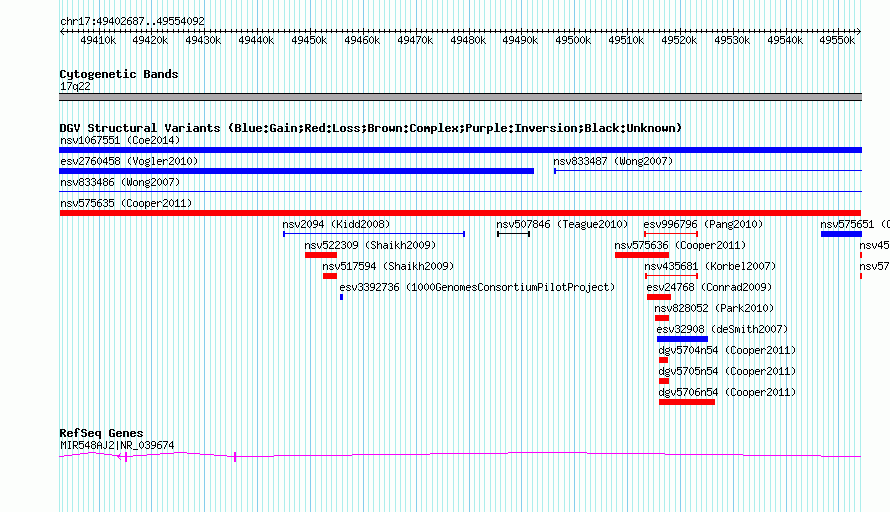The image size is (890, 512).
Task: Select the red dgv5706n54 loss bar
Action: coord(687,402)
